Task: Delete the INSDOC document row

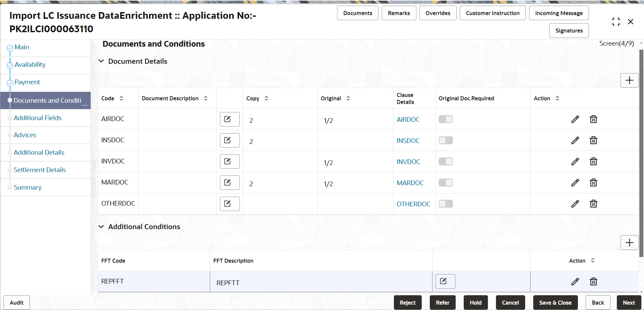Action: point(594,140)
